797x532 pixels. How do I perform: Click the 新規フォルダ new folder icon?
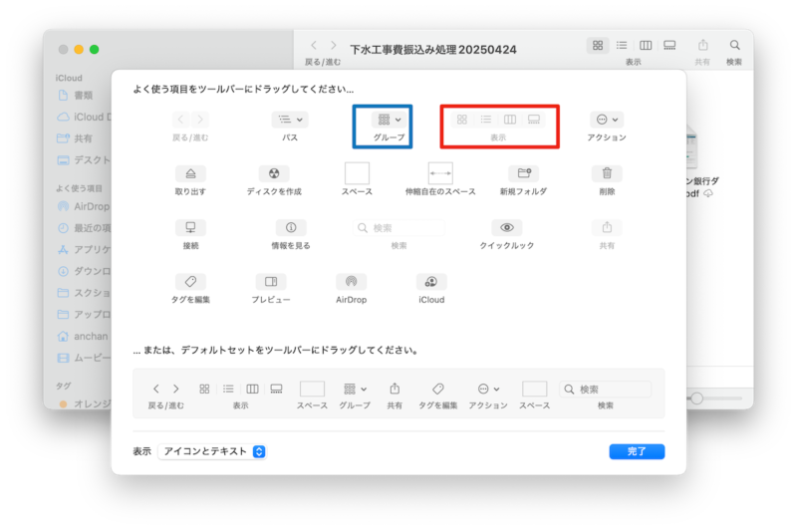(523, 173)
